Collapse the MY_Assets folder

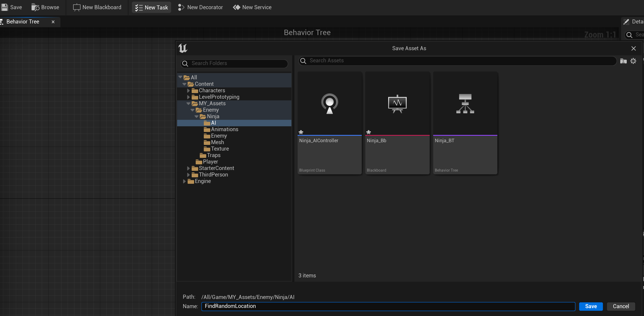click(188, 104)
